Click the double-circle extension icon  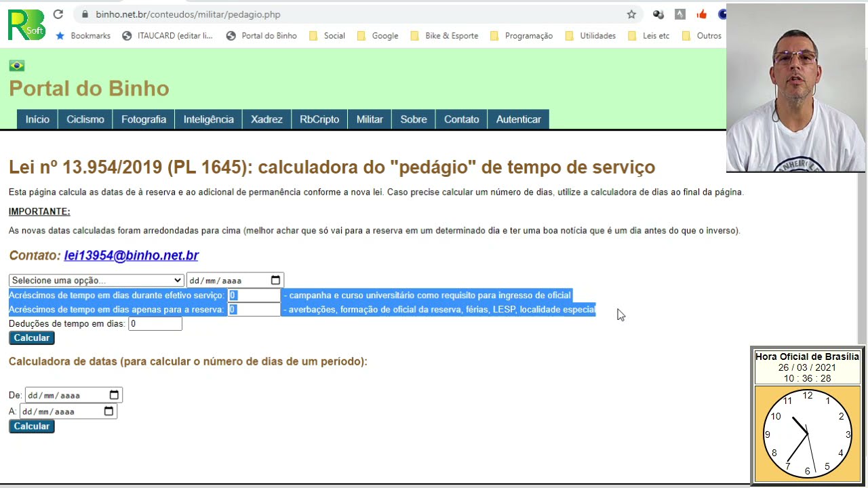pyautogui.click(x=658, y=14)
